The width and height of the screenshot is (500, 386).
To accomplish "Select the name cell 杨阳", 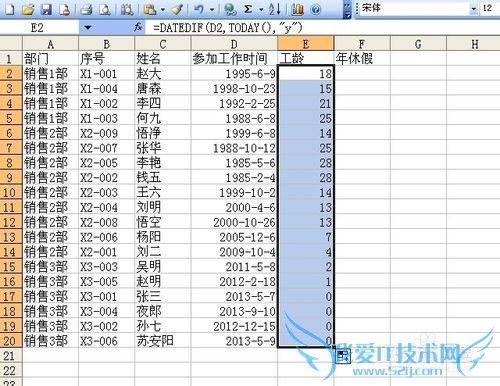I will (x=163, y=237).
